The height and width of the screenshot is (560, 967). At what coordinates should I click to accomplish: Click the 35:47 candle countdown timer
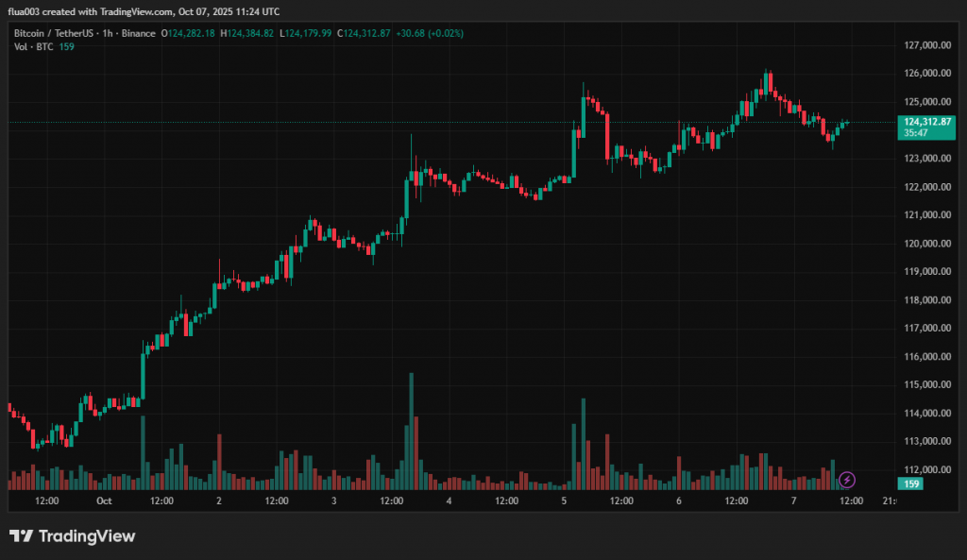[x=914, y=133]
